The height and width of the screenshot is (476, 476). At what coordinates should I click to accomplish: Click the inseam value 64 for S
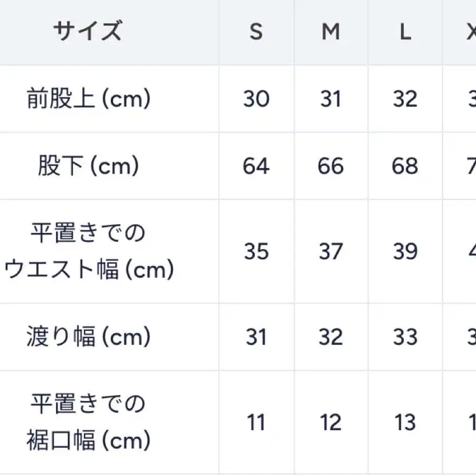pos(256,166)
